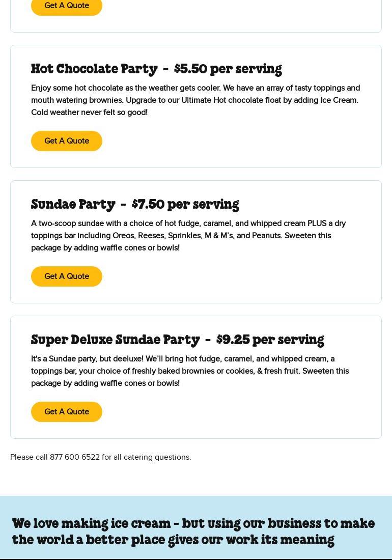Get a quote for Super Deluxe Sundae Party
This screenshot has height=560, width=392.
67,412
